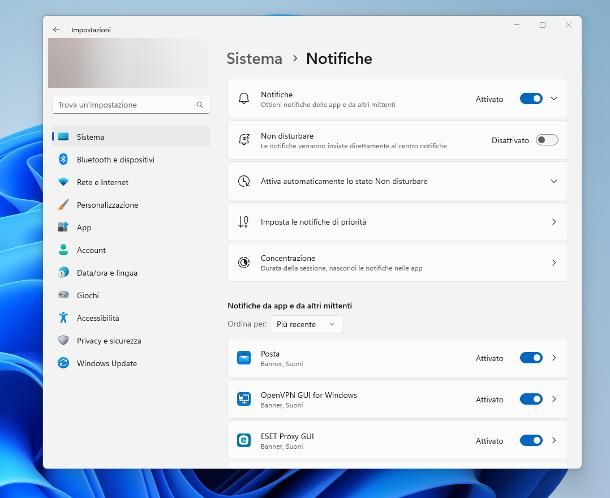
Task: Click the Concentrazione focus icon
Action: pos(244,263)
